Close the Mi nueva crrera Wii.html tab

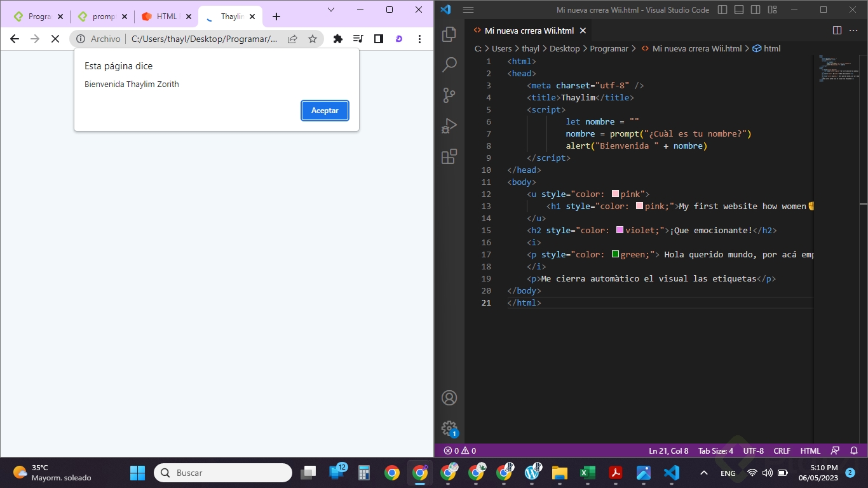(x=583, y=30)
